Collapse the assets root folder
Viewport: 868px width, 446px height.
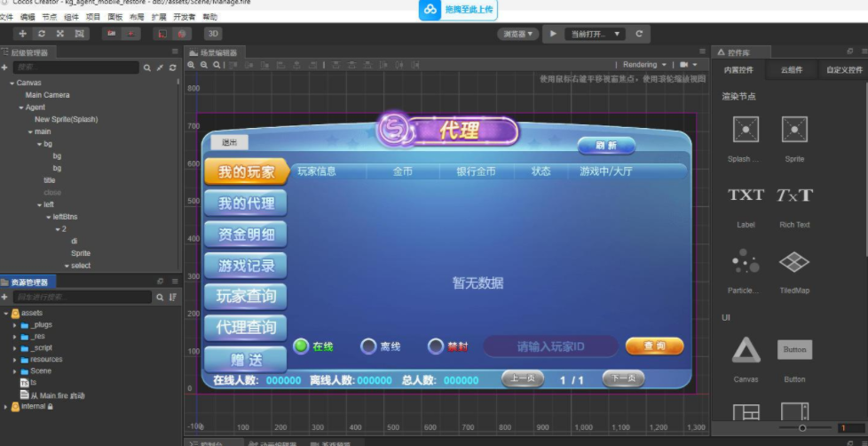6,313
